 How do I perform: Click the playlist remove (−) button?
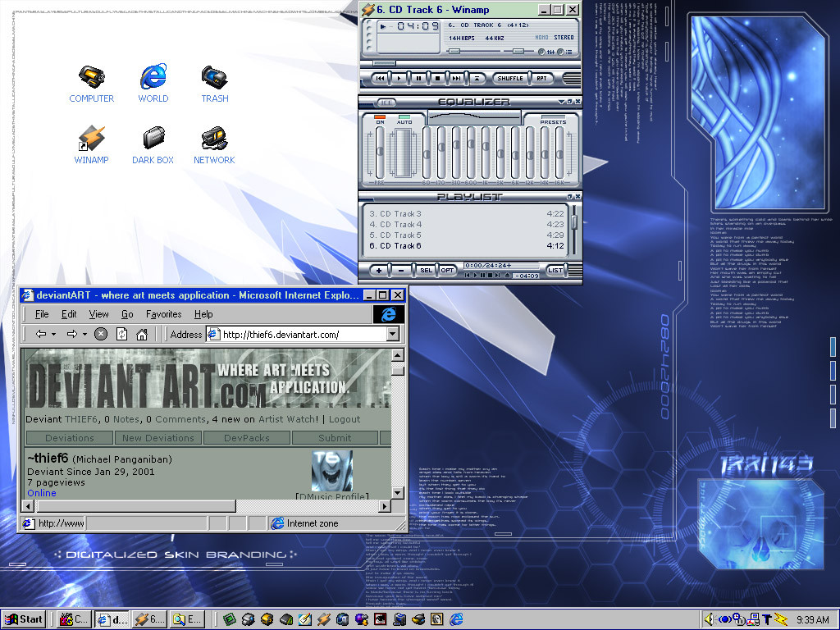pos(401,270)
